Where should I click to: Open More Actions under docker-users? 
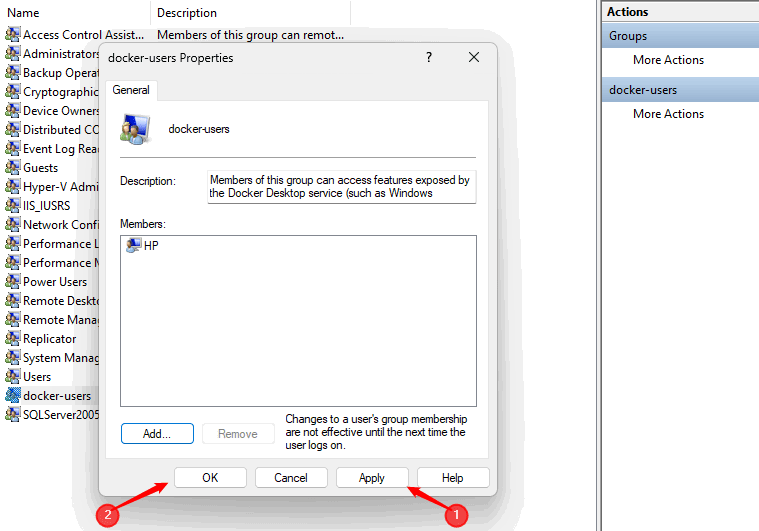pyautogui.click(x=668, y=114)
